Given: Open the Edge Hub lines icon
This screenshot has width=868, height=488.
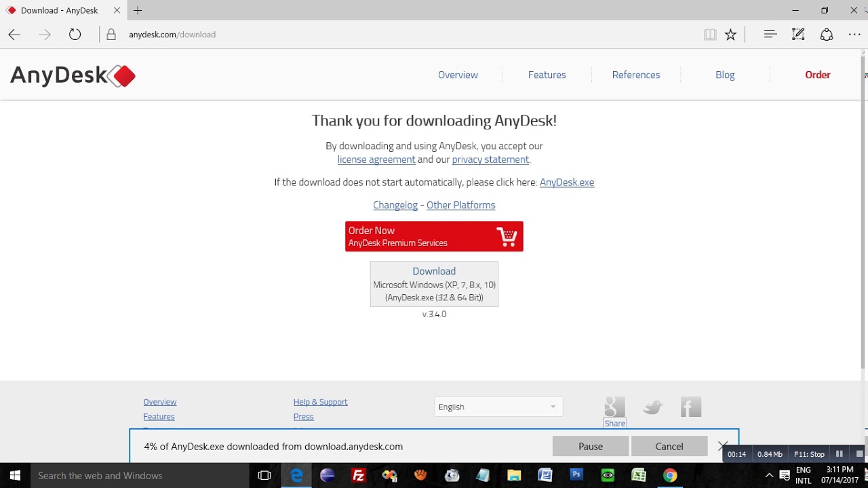Looking at the screenshot, I should tap(770, 34).
